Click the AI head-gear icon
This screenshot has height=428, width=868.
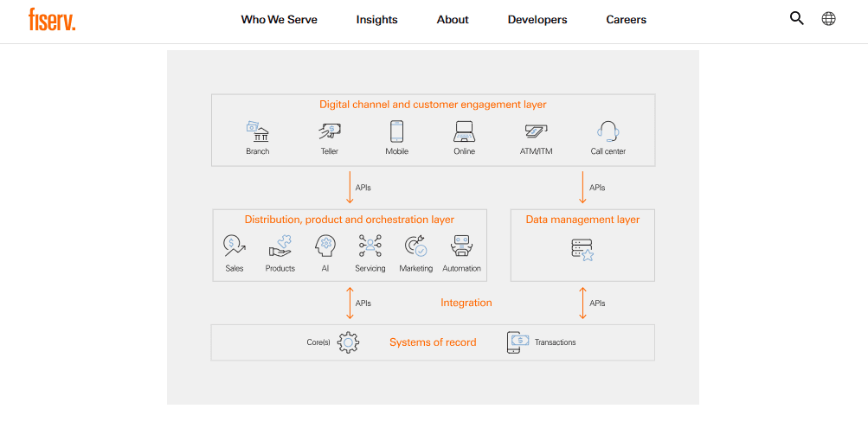[325, 246]
